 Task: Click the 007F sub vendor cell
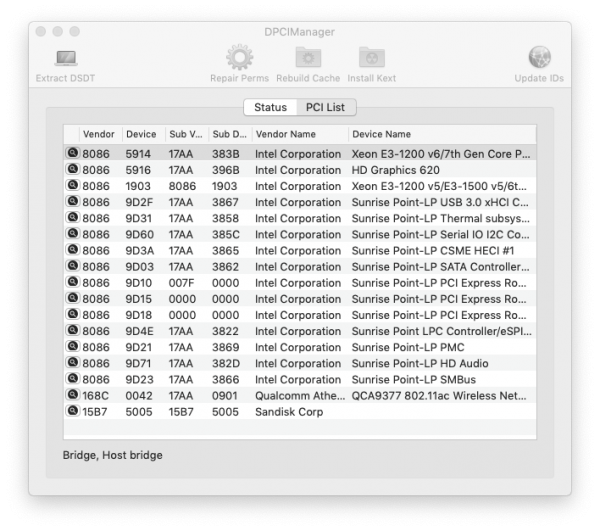click(181, 283)
